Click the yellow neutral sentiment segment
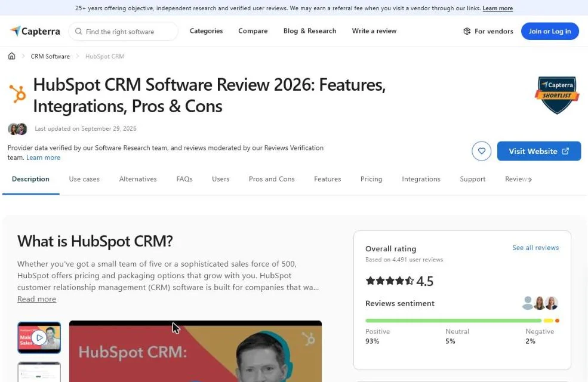 coord(548,321)
